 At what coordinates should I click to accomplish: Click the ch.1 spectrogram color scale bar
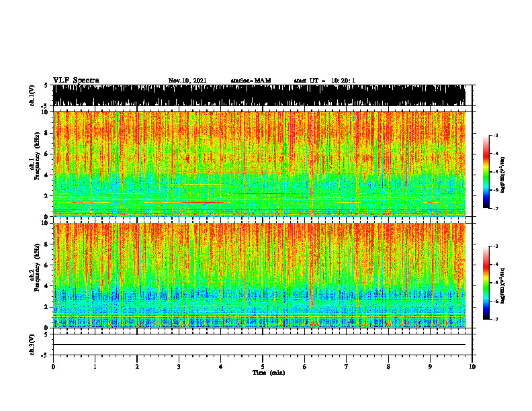click(x=486, y=172)
